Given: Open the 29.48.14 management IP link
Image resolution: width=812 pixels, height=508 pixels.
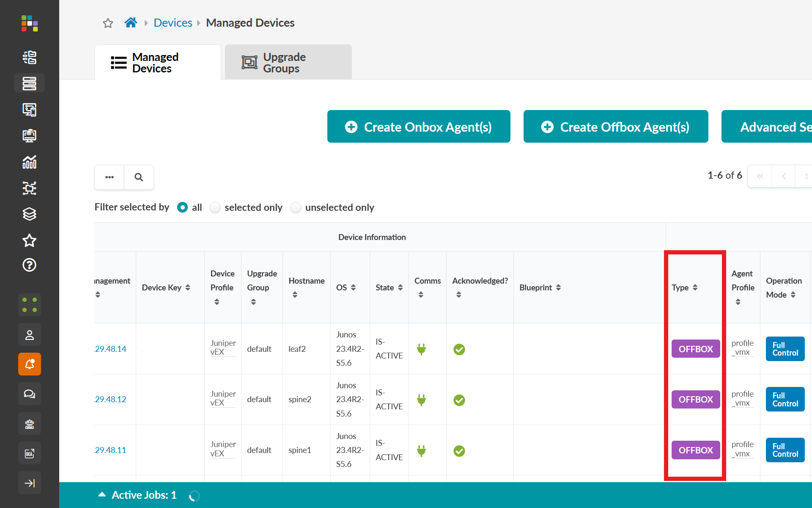Looking at the screenshot, I should 110,349.
